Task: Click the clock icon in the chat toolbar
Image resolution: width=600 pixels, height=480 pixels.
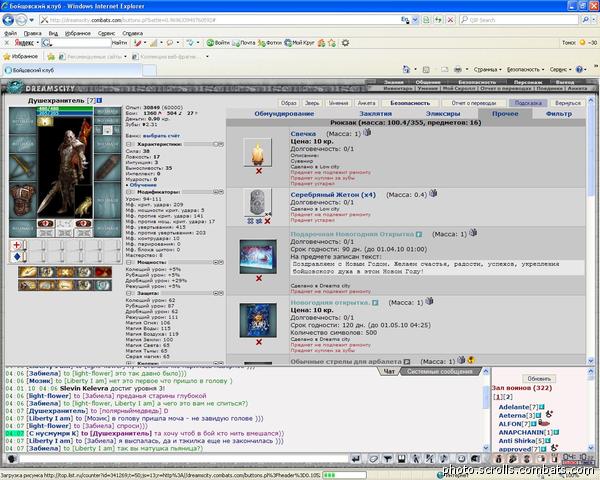Action: 461,459
